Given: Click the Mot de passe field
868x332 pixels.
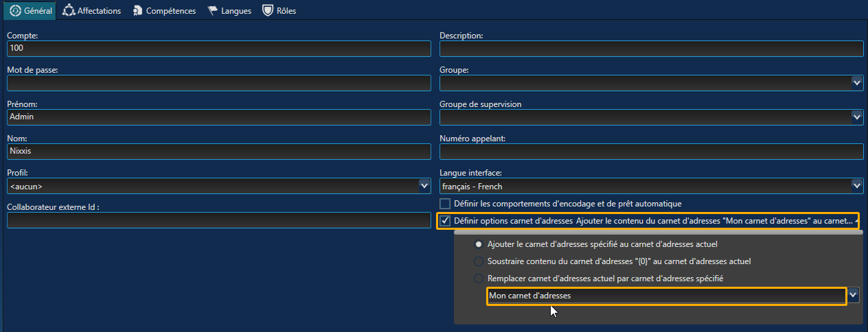Looking at the screenshot, I should (219, 83).
